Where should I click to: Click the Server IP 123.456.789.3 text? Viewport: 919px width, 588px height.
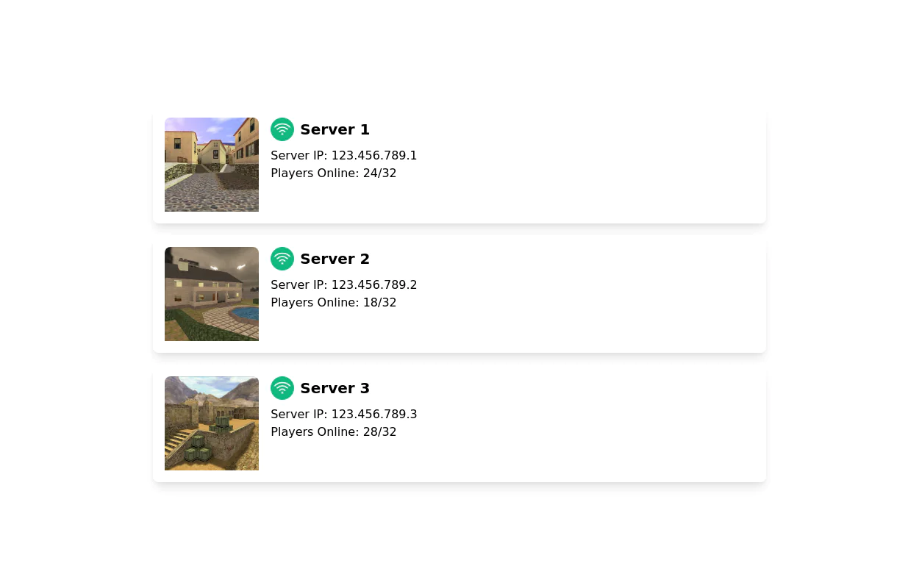click(x=343, y=415)
